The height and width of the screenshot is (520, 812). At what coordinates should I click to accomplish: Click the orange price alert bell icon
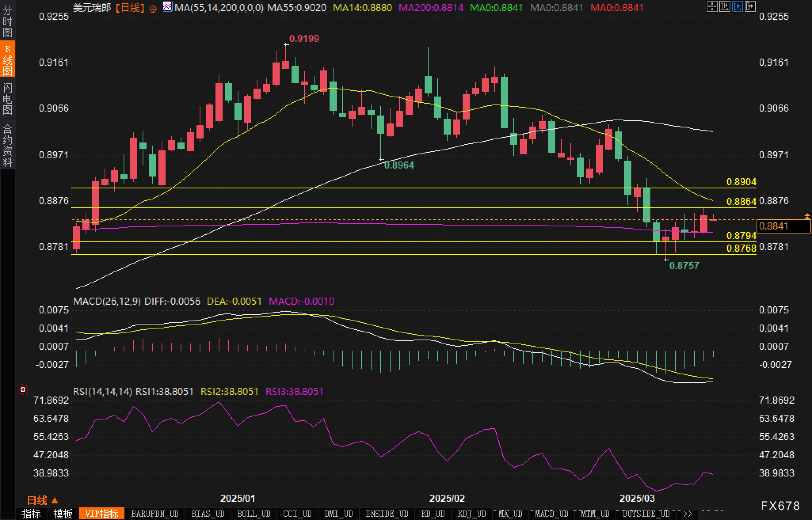click(x=807, y=216)
